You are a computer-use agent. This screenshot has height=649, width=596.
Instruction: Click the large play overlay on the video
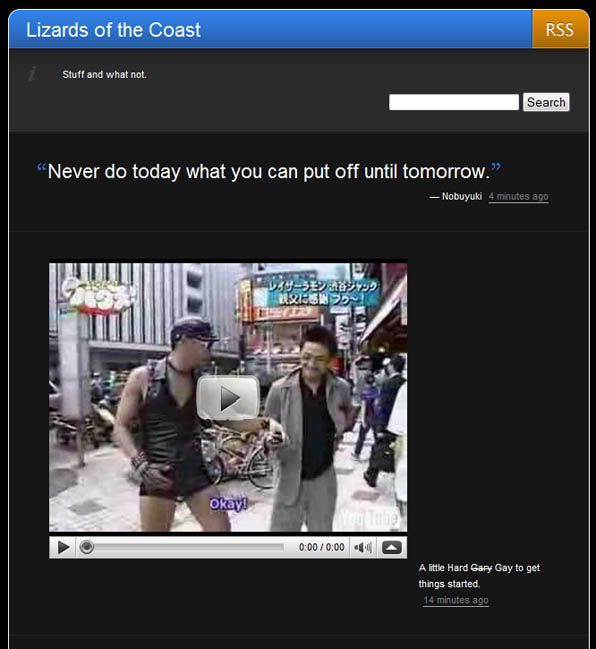click(228, 398)
